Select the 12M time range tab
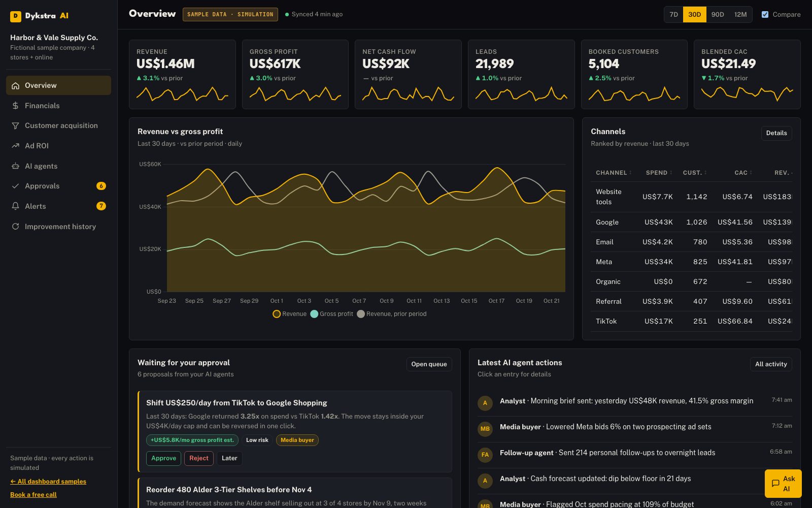Viewport: 812px width, 508px height. 740,14
